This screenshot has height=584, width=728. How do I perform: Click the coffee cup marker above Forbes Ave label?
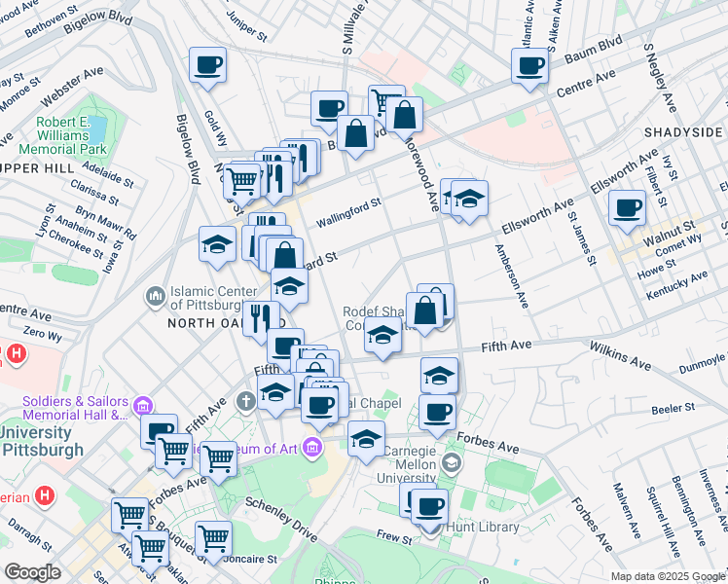pos(437,414)
